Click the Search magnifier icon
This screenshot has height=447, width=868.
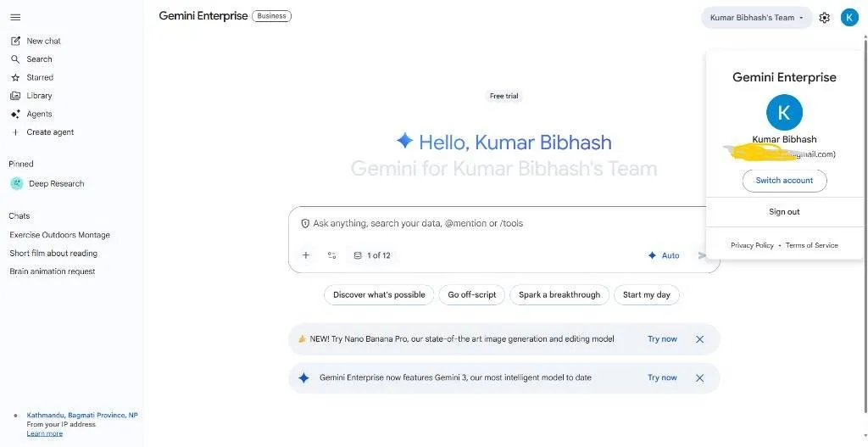pos(15,59)
